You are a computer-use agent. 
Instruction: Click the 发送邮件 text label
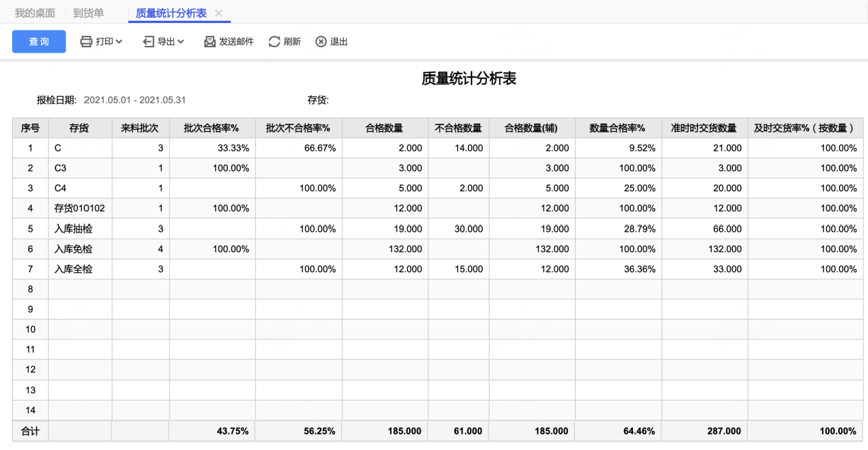pos(236,42)
